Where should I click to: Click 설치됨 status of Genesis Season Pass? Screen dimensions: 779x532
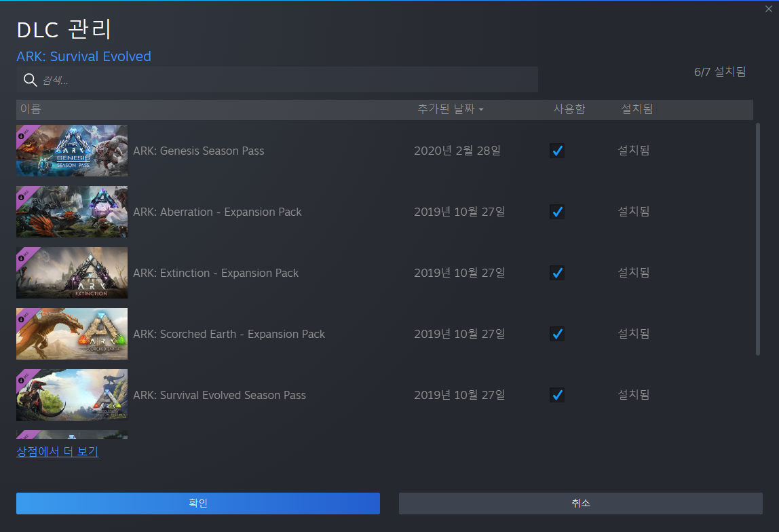pos(633,150)
